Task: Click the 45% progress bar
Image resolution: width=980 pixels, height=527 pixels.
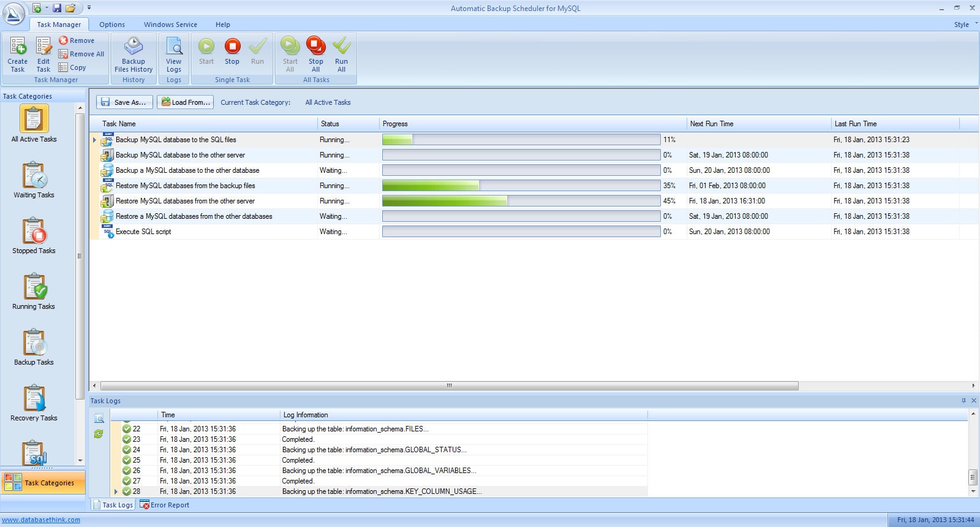Action: pyautogui.click(x=521, y=201)
